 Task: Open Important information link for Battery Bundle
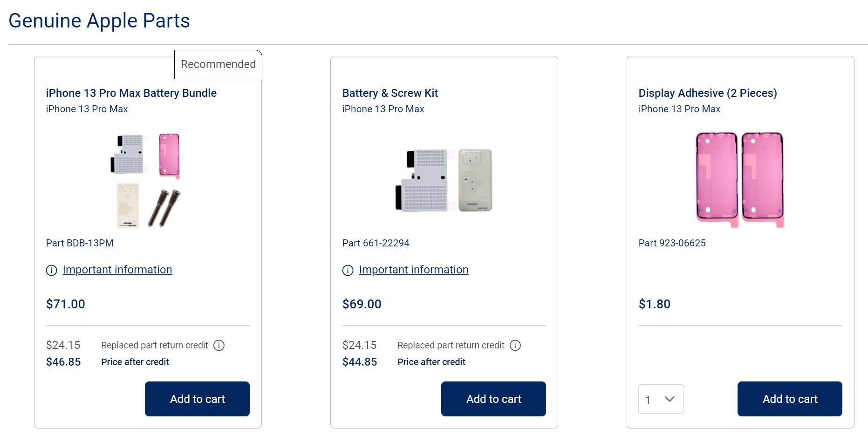[x=117, y=270]
